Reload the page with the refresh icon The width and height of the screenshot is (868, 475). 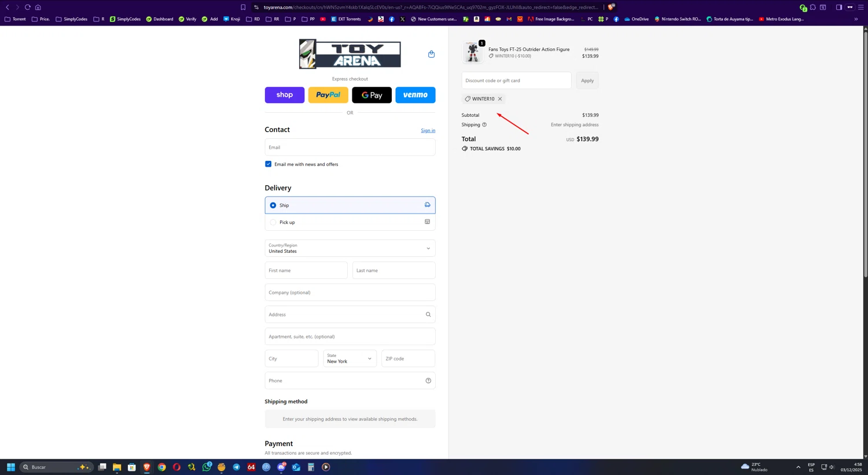(27, 7)
